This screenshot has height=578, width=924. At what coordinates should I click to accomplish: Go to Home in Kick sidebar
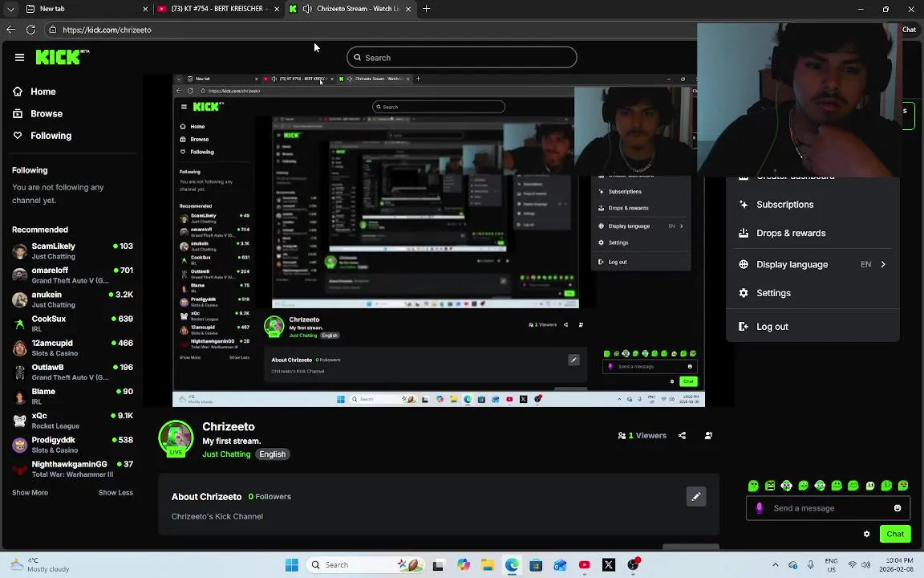tap(43, 92)
